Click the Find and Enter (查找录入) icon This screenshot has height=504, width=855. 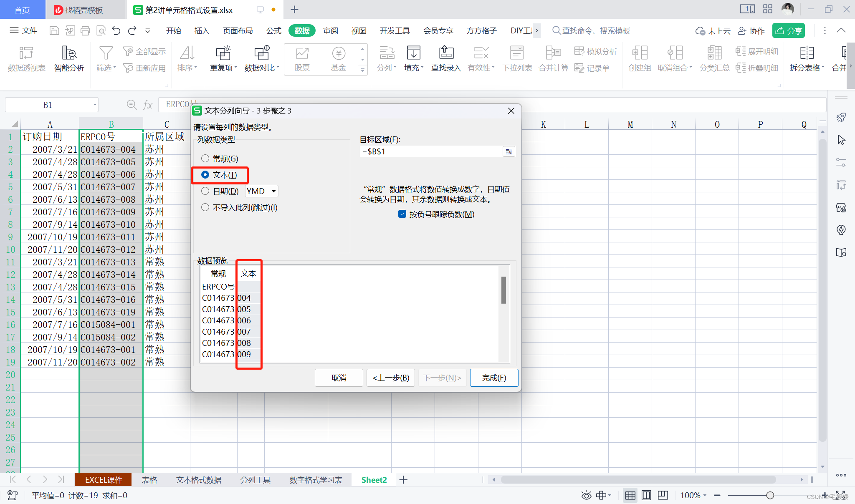pyautogui.click(x=446, y=53)
